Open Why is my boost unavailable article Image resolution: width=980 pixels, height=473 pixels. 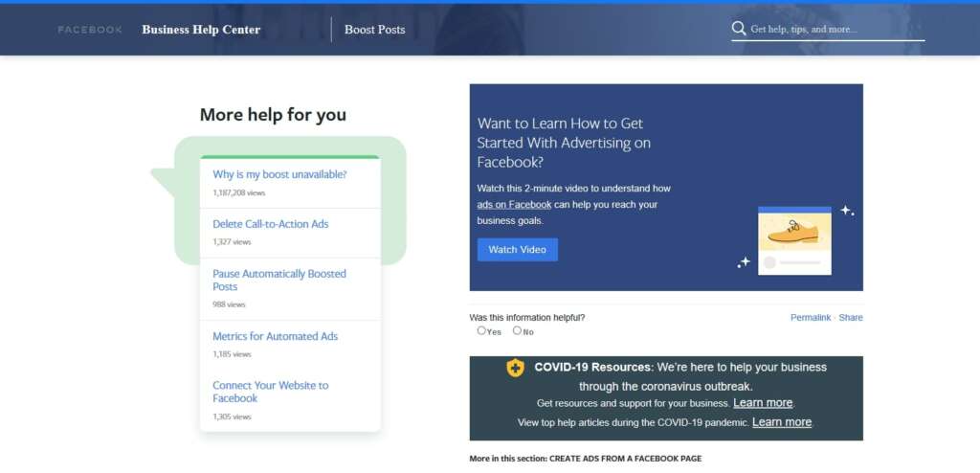[279, 174]
